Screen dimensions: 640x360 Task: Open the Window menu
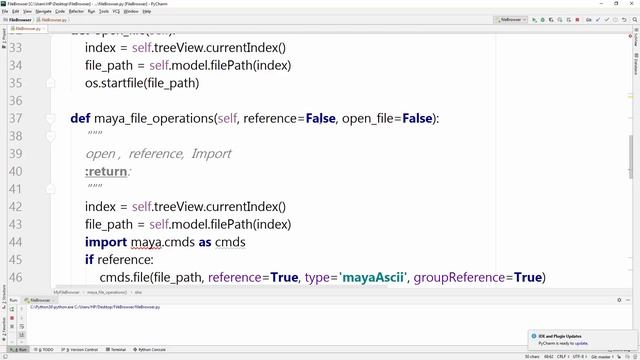pos(131,11)
